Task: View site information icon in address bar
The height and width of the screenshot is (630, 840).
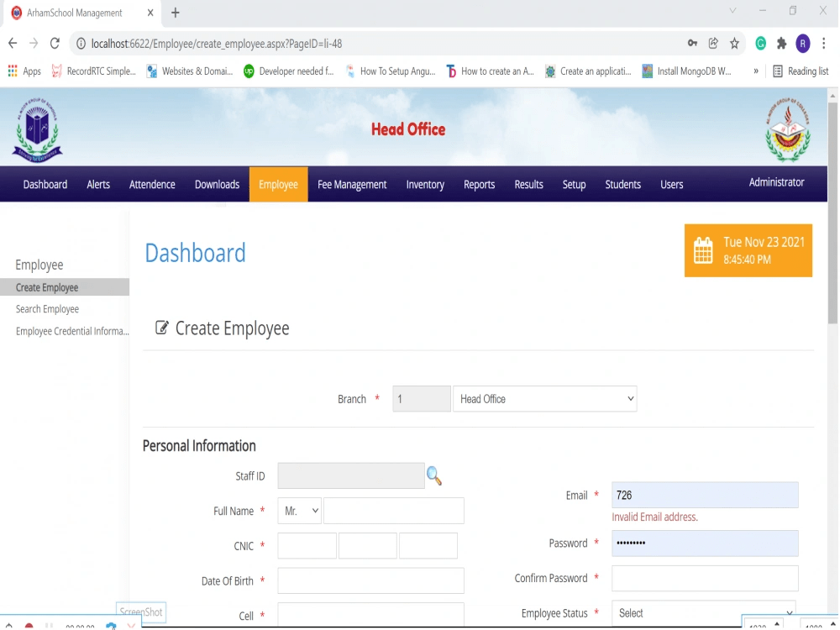Action: point(81,44)
